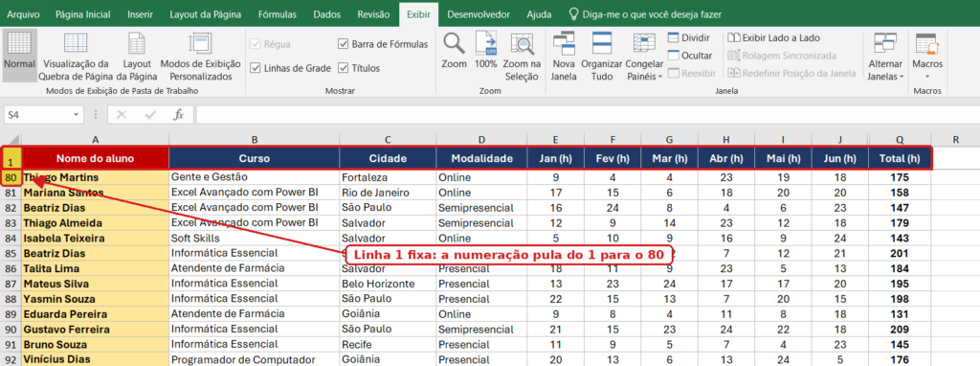Click Ocultar window

pos(689,56)
